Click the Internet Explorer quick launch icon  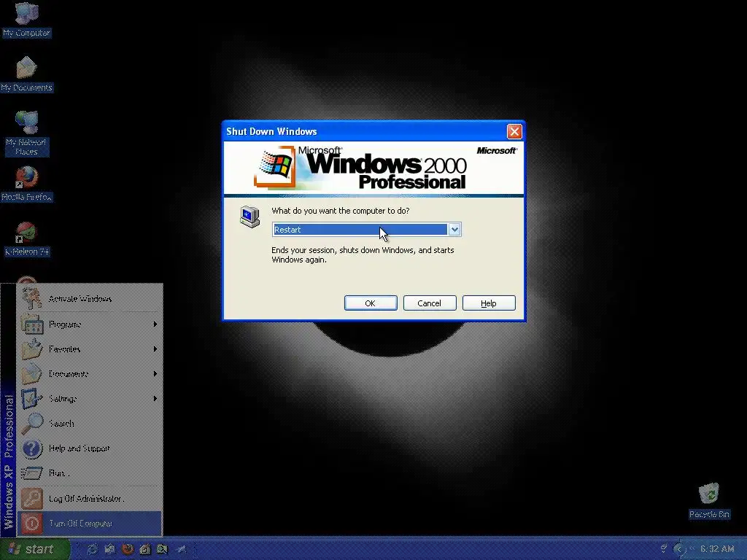coord(92,549)
